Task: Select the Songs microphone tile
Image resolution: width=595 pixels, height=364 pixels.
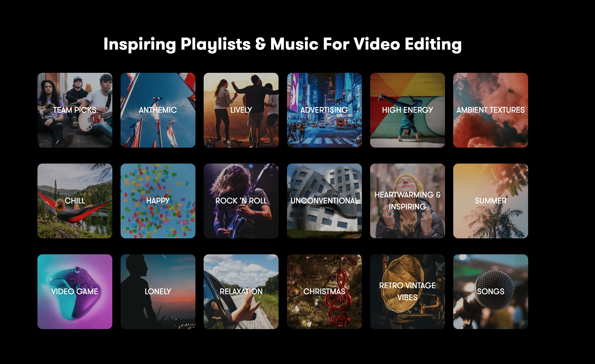Action: [490, 291]
